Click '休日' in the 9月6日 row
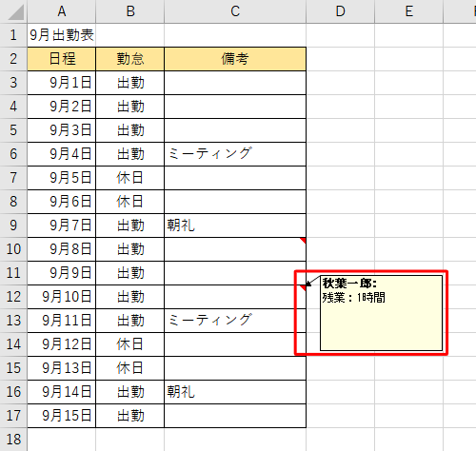This screenshot has width=476, height=451. [x=130, y=202]
